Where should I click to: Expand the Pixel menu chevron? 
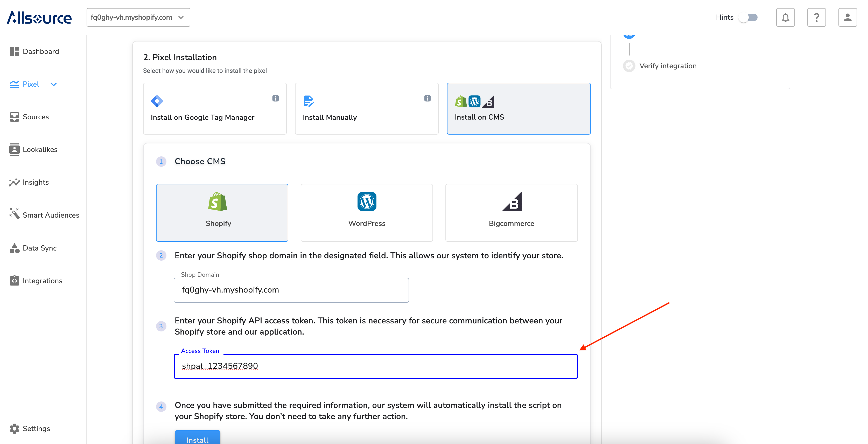coord(54,84)
